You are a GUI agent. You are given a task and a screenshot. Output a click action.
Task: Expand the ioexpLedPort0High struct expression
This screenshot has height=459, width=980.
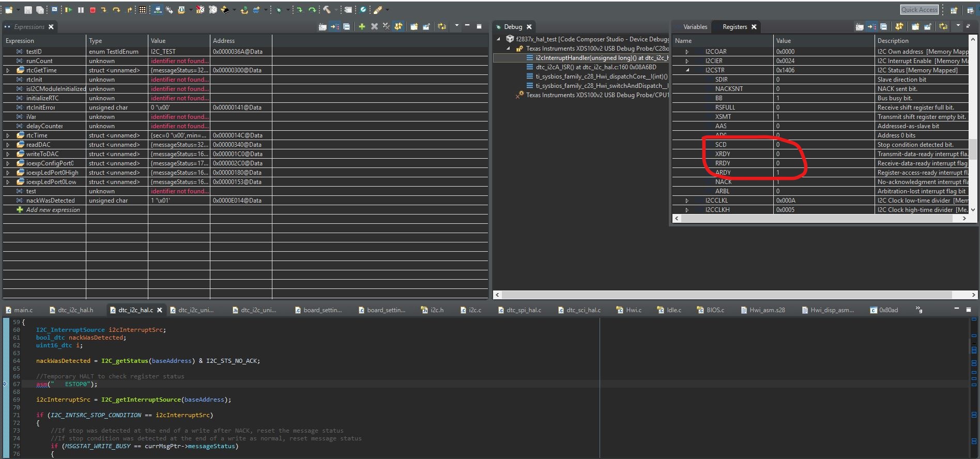click(x=8, y=173)
